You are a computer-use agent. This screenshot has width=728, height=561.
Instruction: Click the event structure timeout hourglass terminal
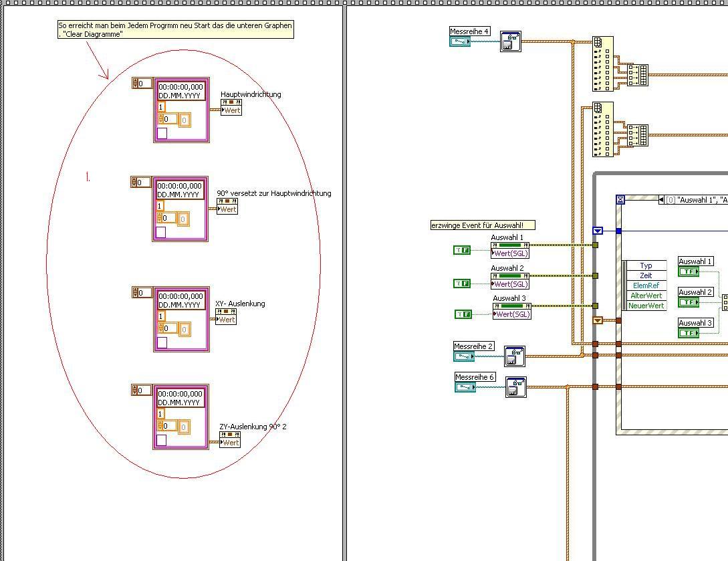(620, 200)
